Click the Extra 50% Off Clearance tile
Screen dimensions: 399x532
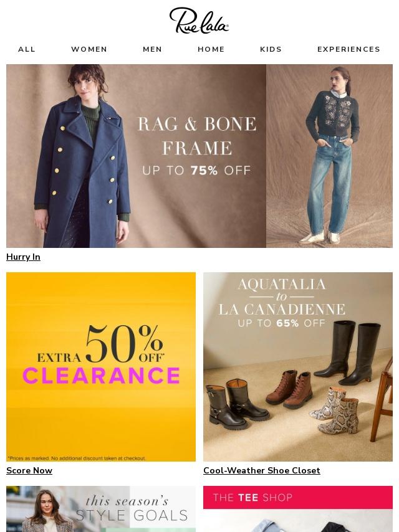click(x=101, y=367)
